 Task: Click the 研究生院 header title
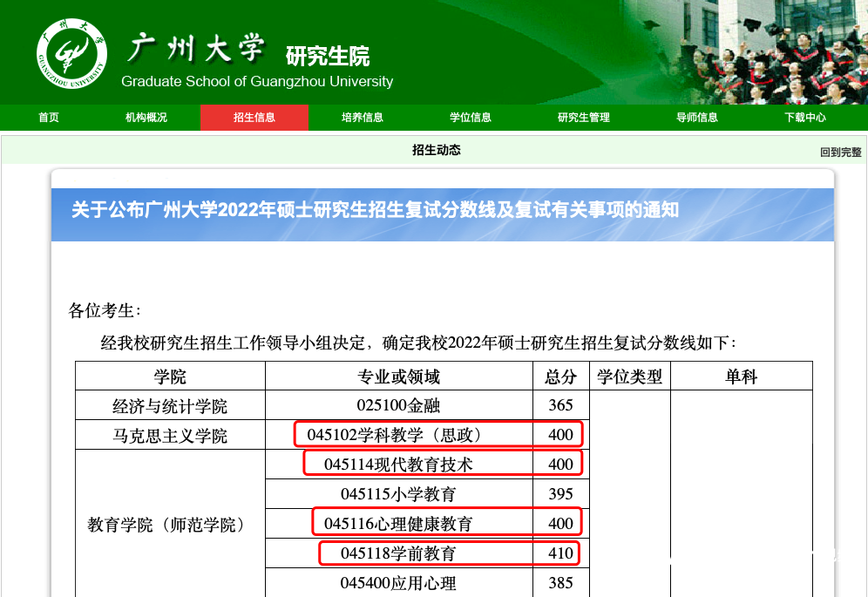tap(328, 56)
